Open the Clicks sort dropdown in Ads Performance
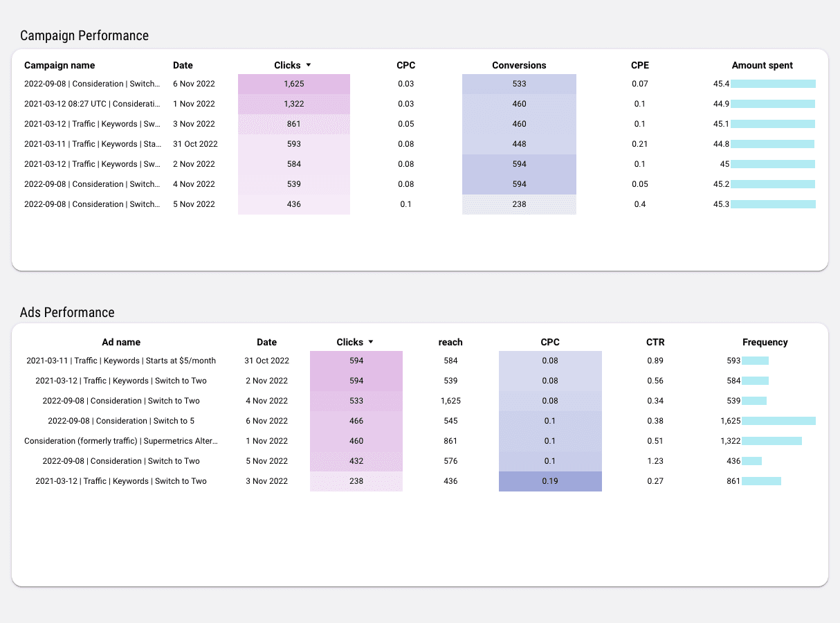840x623 pixels. (x=371, y=342)
